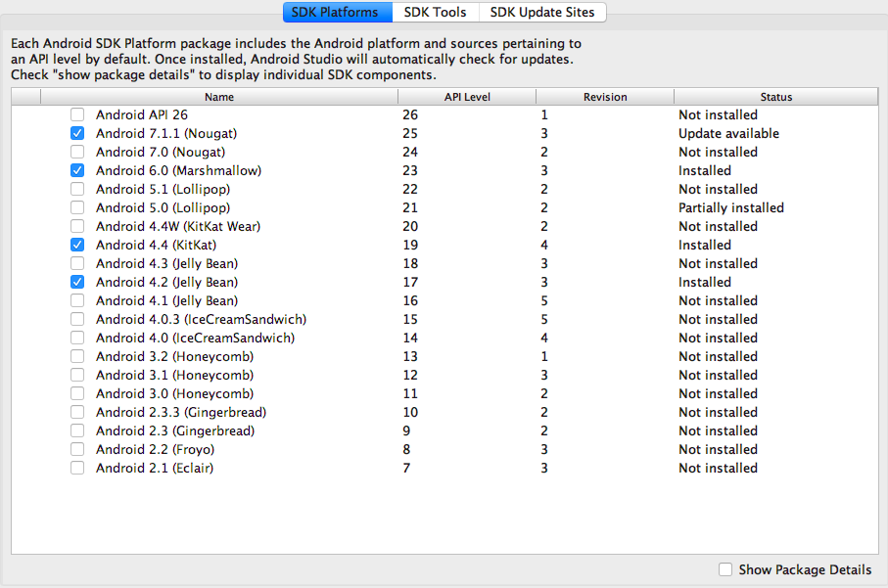Select 'Android 4.0 (IceCreamSandwich)' name
The width and height of the screenshot is (888, 588).
(196, 338)
